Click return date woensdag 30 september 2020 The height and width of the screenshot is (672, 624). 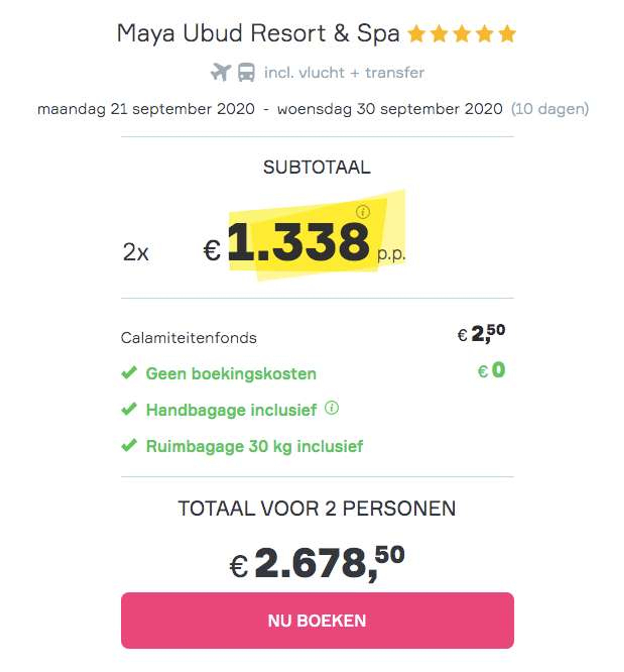tap(390, 109)
